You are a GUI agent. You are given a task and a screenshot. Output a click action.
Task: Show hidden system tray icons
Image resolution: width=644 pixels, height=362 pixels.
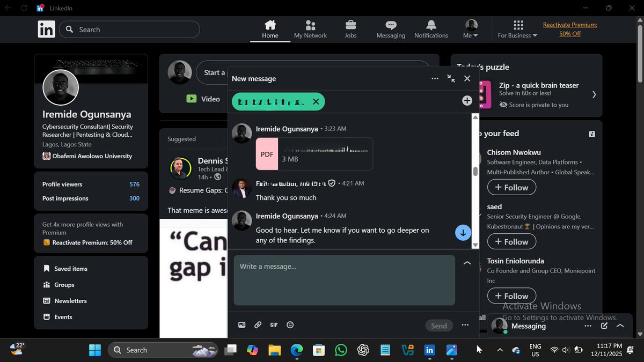pos(500,350)
